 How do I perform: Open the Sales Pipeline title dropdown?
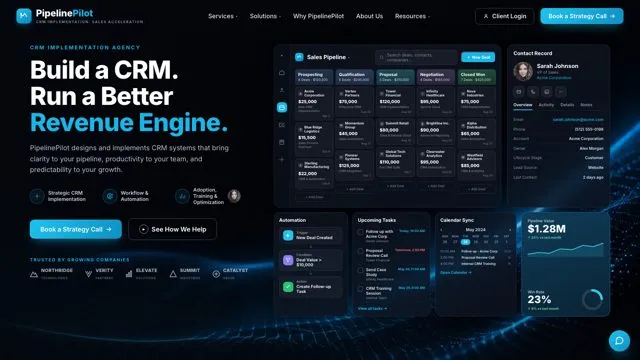(328, 57)
